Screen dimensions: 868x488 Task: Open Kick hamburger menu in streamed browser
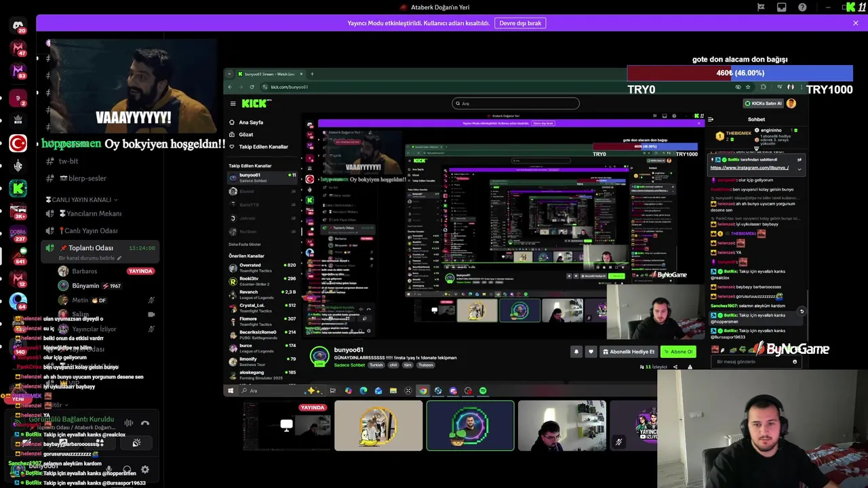pyautogui.click(x=233, y=104)
